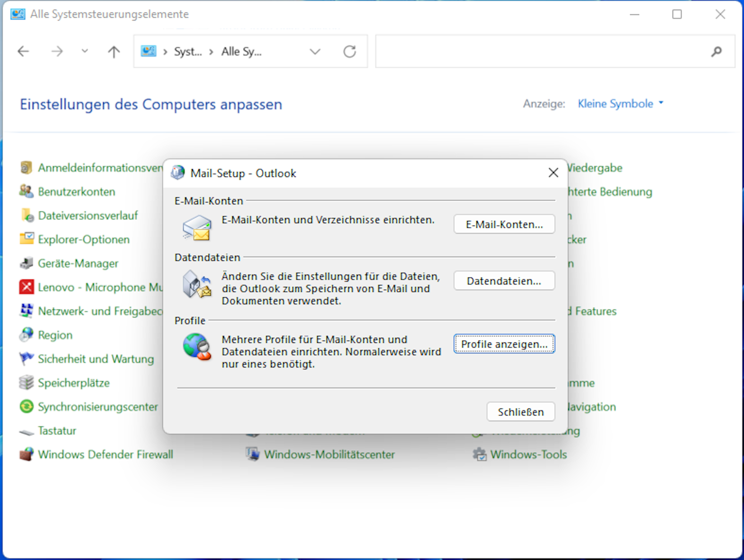Click the Windows Defender Firewall icon
This screenshot has height=560, width=744.
click(x=26, y=454)
